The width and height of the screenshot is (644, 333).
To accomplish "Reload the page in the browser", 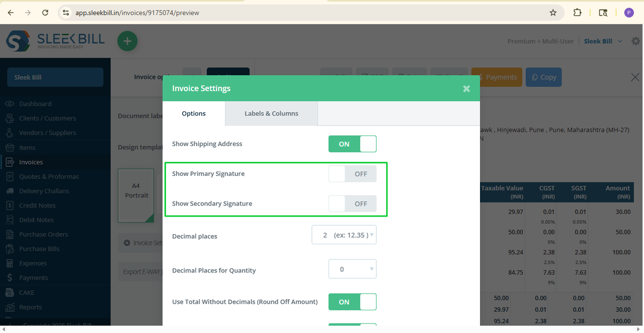I will click(x=45, y=13).
